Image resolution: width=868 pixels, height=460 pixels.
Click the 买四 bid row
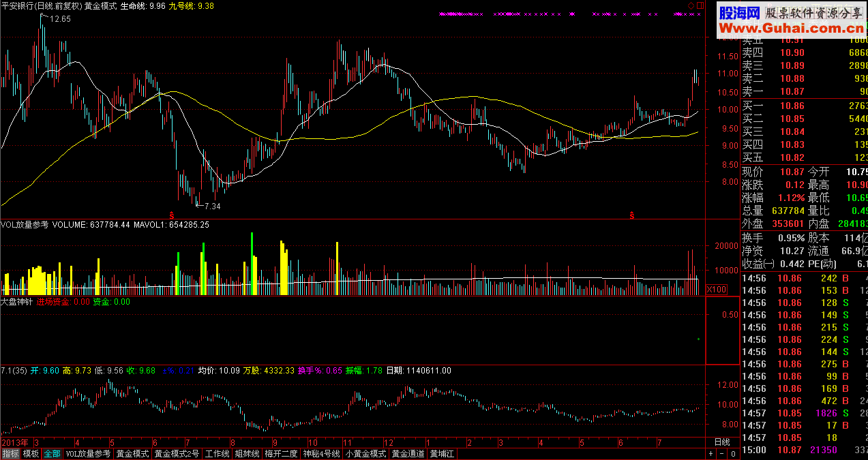805,144
